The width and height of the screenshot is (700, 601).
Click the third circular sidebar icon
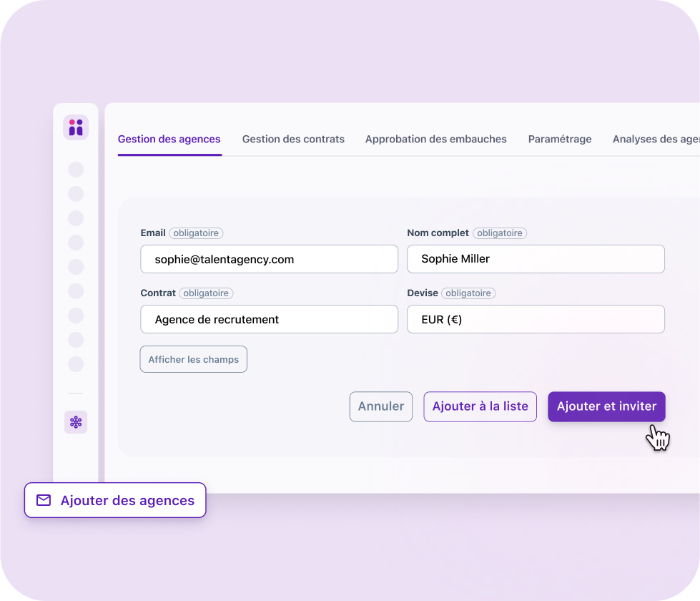click(75, 218)
